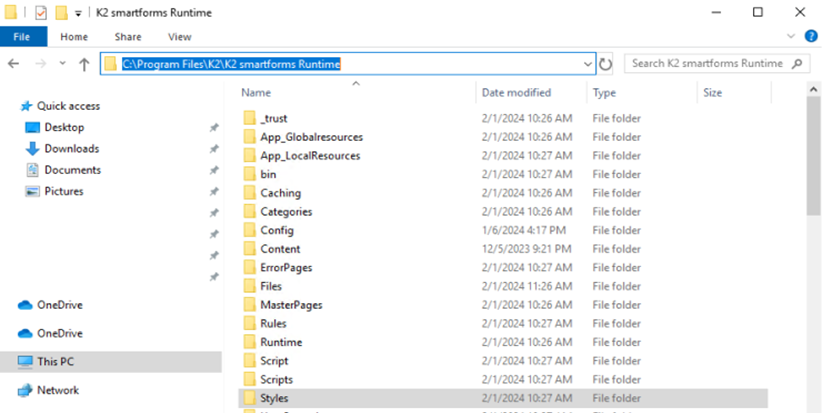This screenshot has height=413, width=822.
Task: Click the pin icon beside Documents
Action: coord(214,170)
